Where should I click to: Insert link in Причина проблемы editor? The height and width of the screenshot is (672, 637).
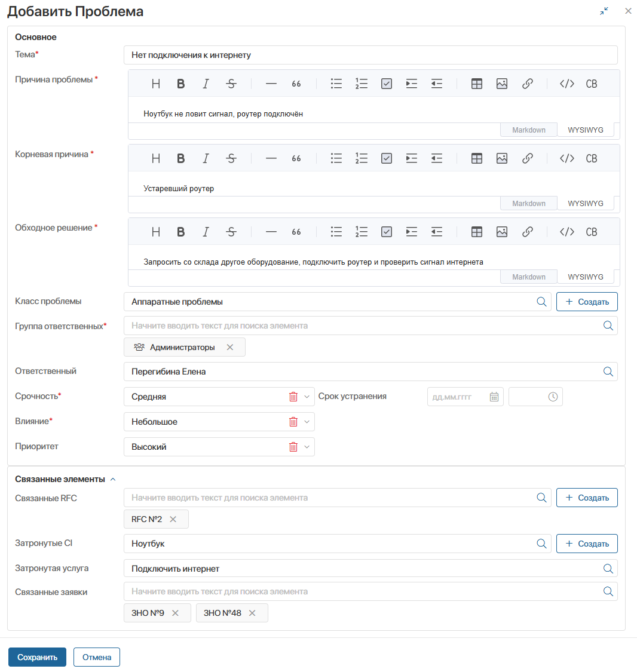[527, 84]
